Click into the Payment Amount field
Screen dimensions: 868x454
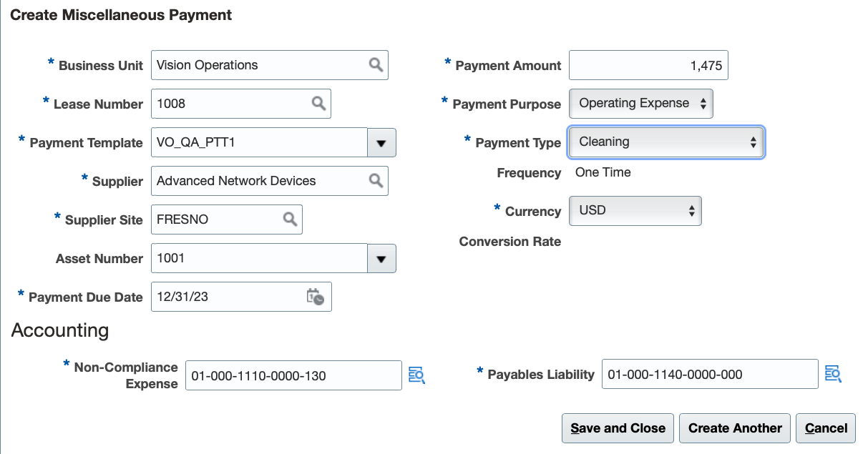point(648,66)
